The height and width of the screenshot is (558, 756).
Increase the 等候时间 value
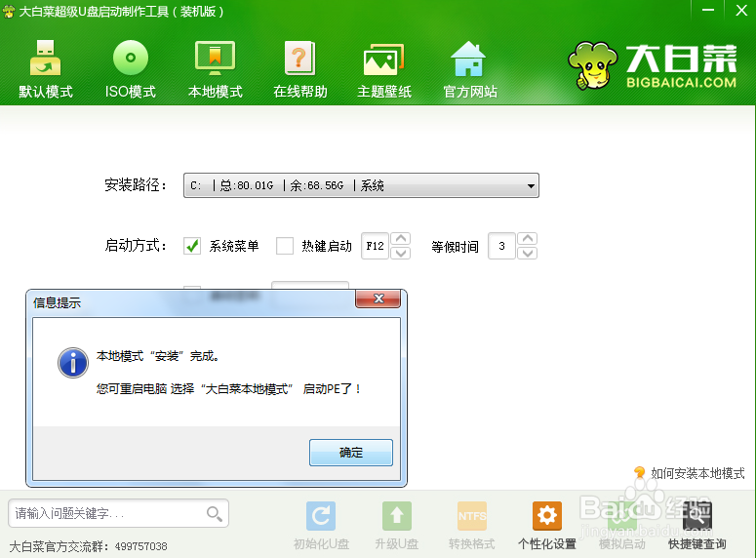click(x=528, y=239)
